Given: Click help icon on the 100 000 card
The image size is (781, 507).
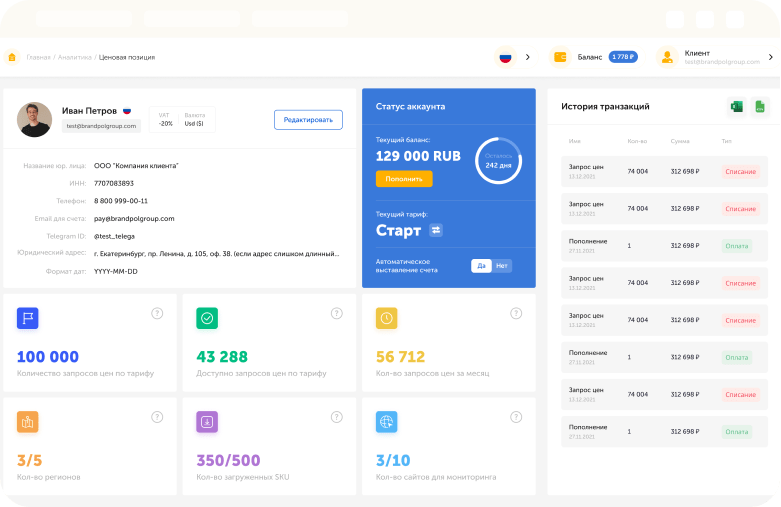Looking at the screenshot, I should 157,313.
